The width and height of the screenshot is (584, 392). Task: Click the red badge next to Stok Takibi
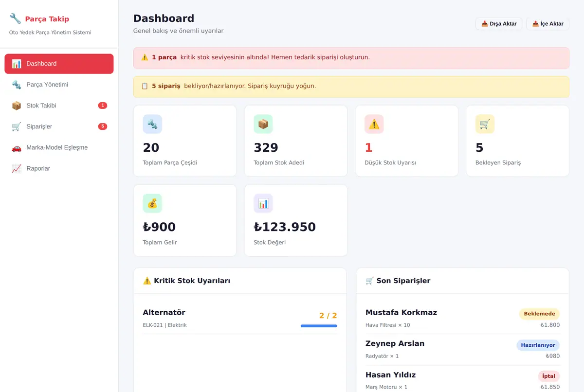coord(102,106)
